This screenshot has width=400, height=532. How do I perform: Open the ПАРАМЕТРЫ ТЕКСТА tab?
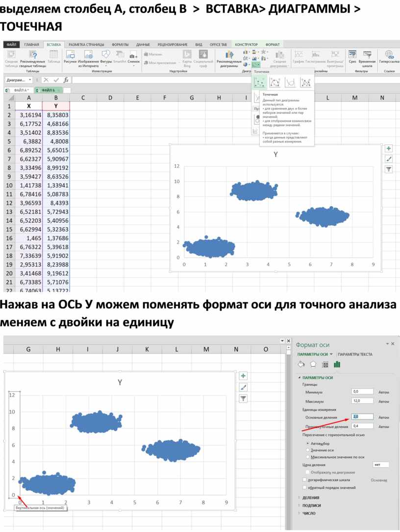pos(355,354)
